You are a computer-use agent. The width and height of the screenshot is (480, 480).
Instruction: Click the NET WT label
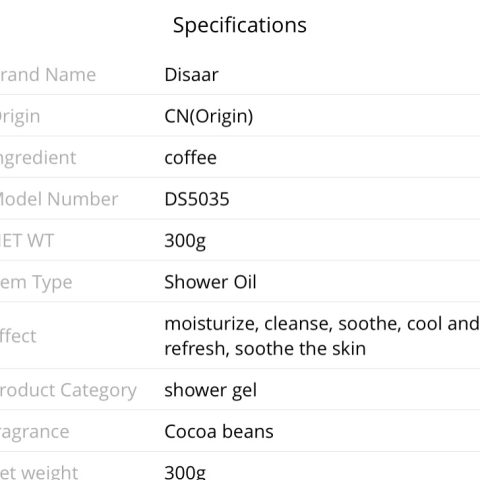(x=26, y=241)
